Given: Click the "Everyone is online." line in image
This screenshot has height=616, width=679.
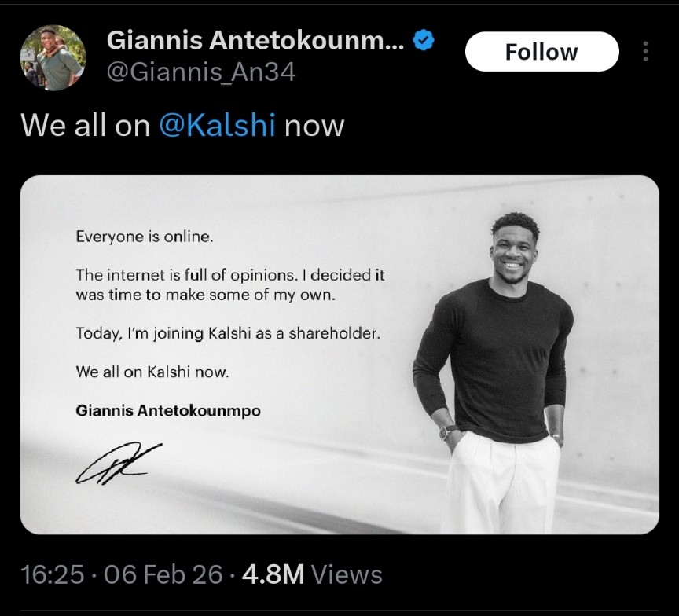Looking at the screenshot, I should click(145, 236).
